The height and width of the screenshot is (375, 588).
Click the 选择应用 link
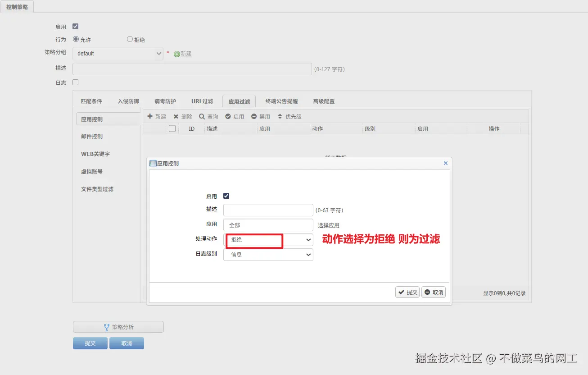pyautogui.click(x=329, y=225)
